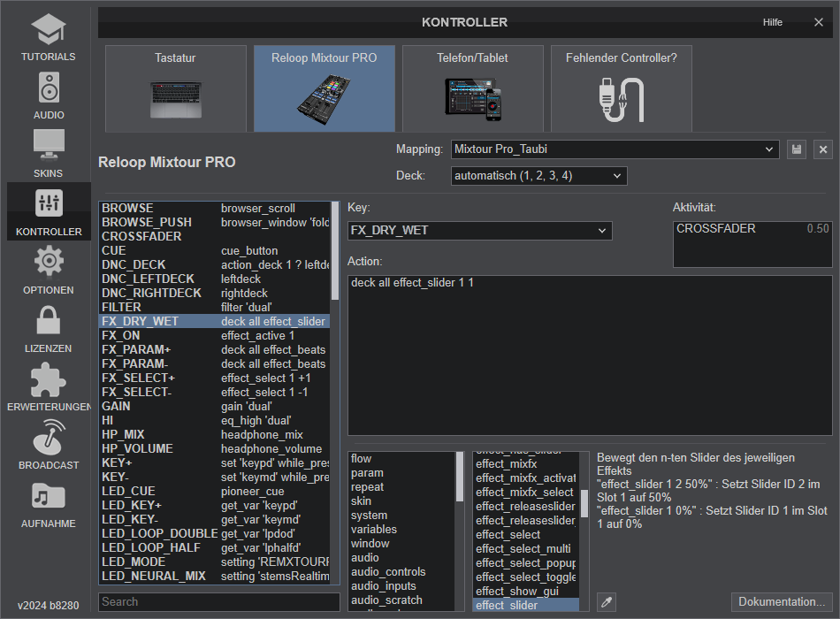Select the CROSSFADER mapping row
This screenshot has width=840, height=619.
coord(214,236)
